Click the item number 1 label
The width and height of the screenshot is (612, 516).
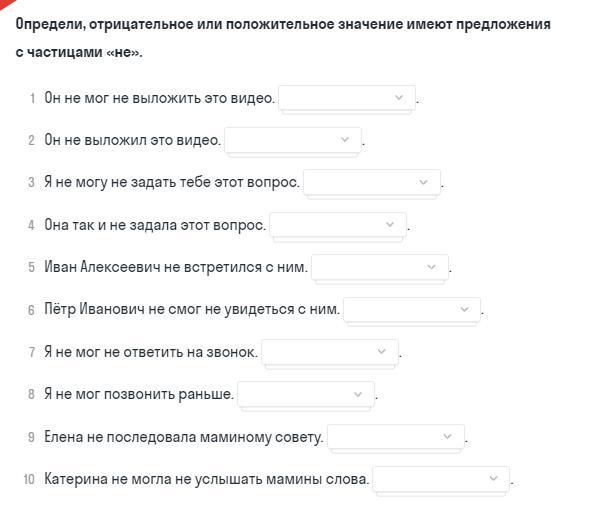coord(32,98)
